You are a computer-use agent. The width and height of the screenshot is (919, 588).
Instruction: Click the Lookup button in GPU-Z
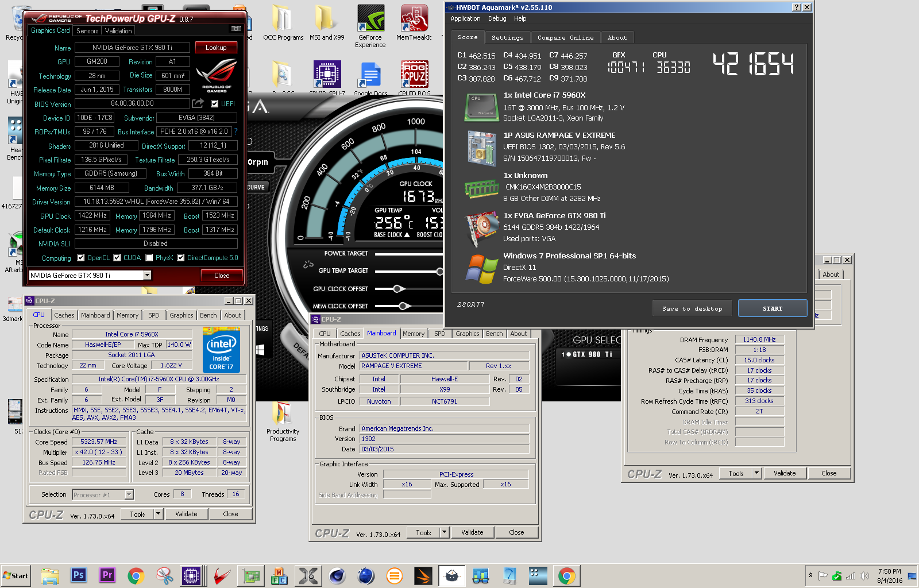pos(216,48)
